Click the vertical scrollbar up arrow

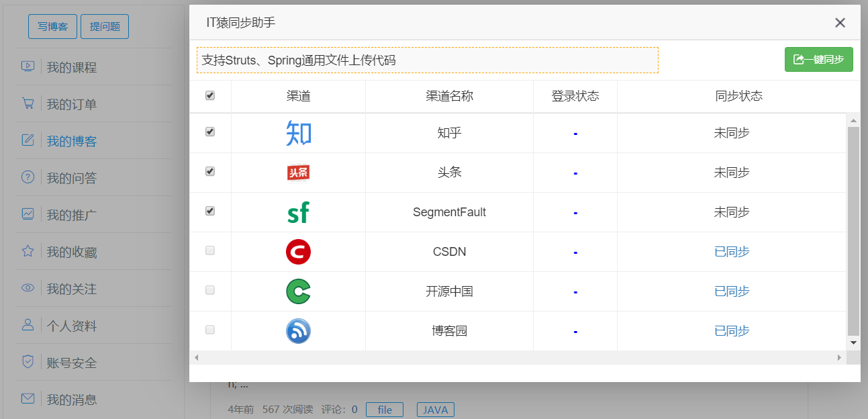point(853,121)
